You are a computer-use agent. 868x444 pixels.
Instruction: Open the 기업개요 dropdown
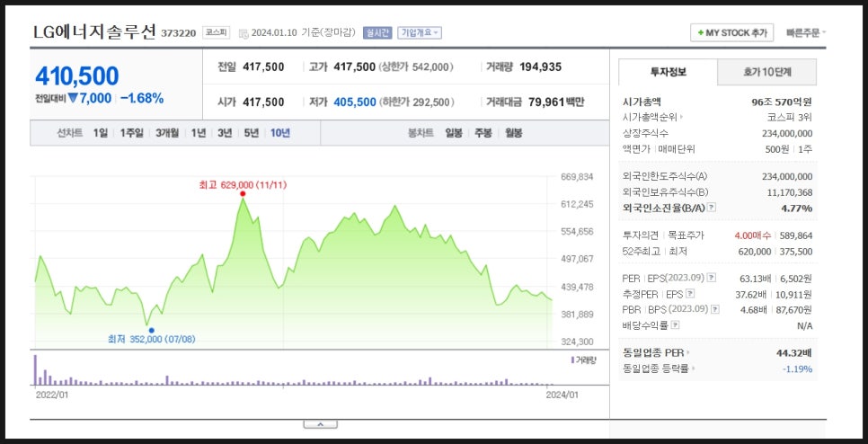point(420,32)
